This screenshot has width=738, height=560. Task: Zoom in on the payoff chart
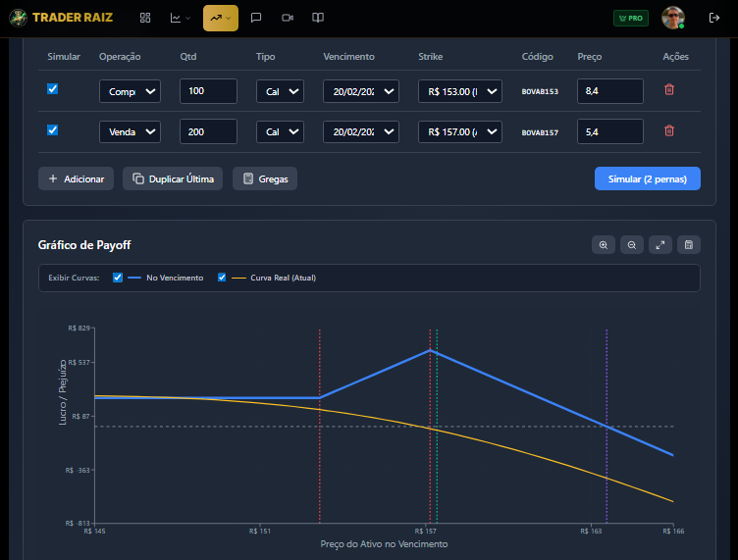(603, 245)
